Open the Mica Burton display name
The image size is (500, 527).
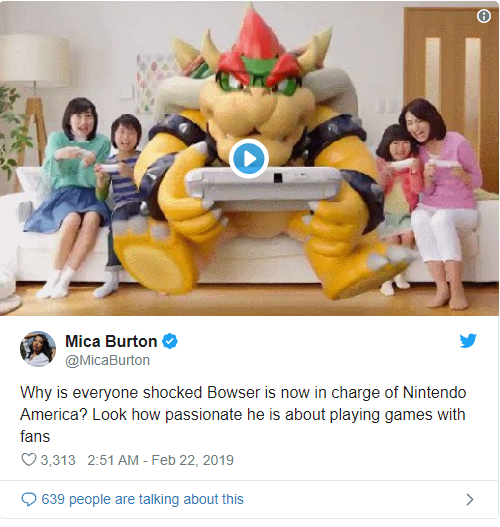pos(111,341)
